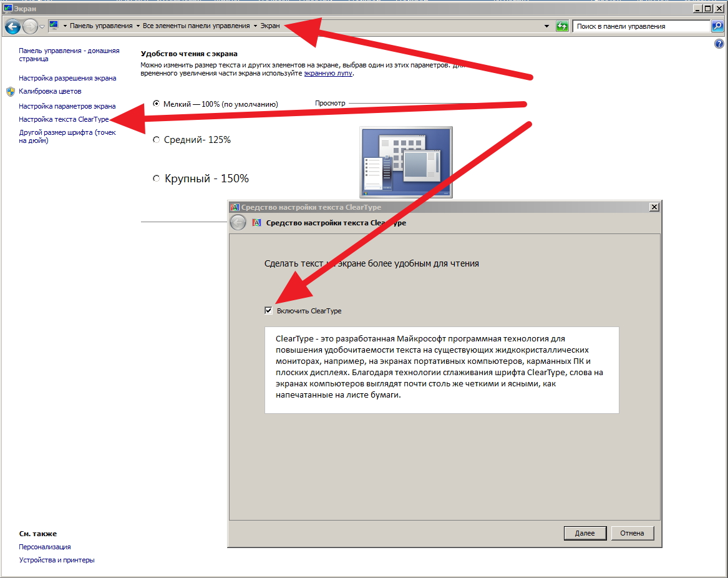
Task: Expand dropdown arrow before Все элементы панели управления
Action: (138, 26)
